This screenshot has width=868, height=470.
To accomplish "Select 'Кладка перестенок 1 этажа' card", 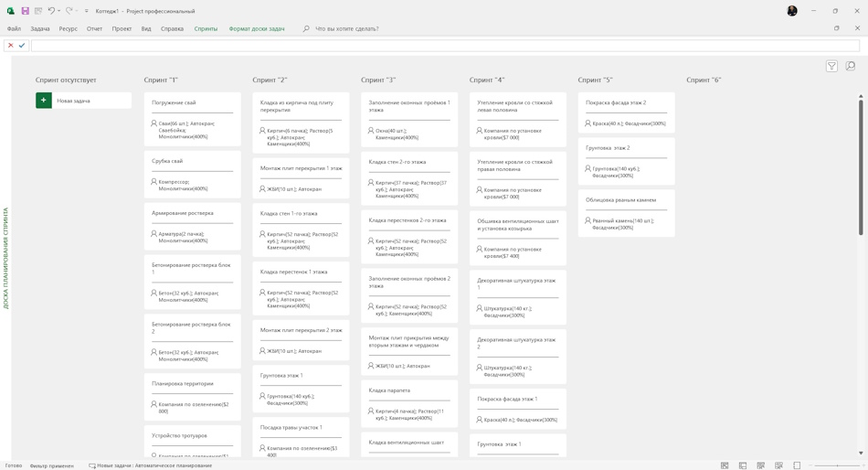I will (x=301, y=289).
